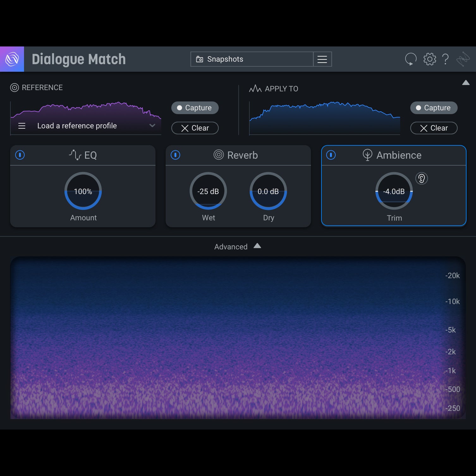Open the Snapshots list hamburger menu
Viewport: 476px width, 476px height.
322,59
